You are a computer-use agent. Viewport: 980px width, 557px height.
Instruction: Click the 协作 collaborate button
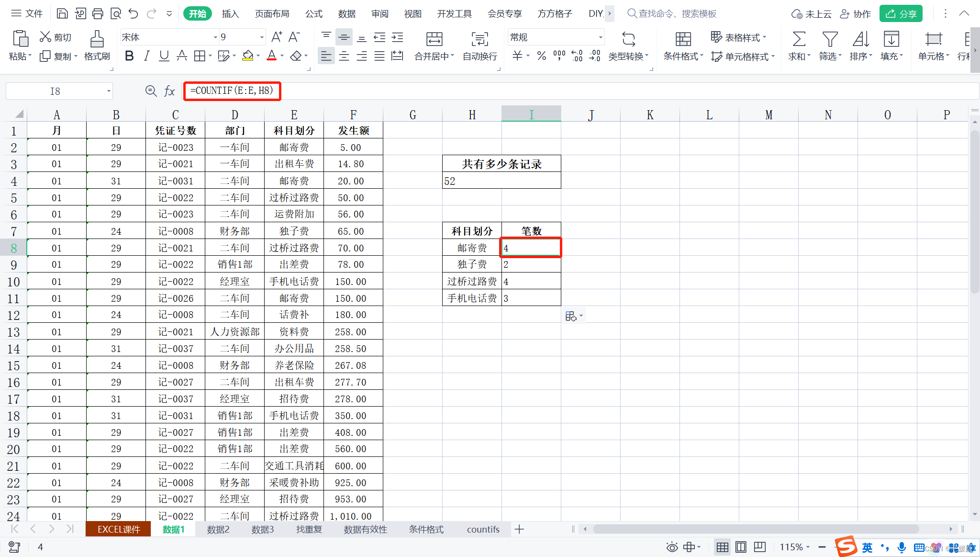856,13
